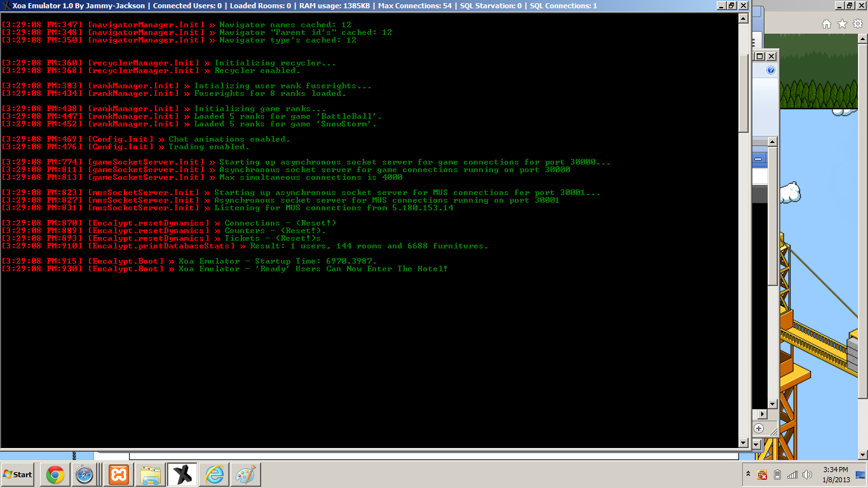This screenshot has height=488, width=868.
Task: Close the Internet Explorer window
Action: (860, 5)
